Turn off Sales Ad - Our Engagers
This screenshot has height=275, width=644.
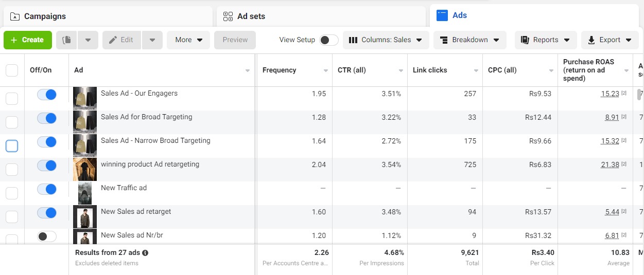(x=47, y=95)
